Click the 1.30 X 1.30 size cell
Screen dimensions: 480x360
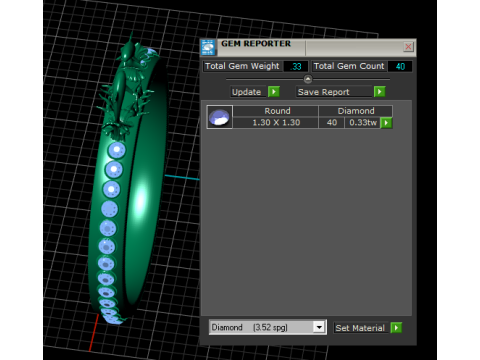click(x=275, y=123)
